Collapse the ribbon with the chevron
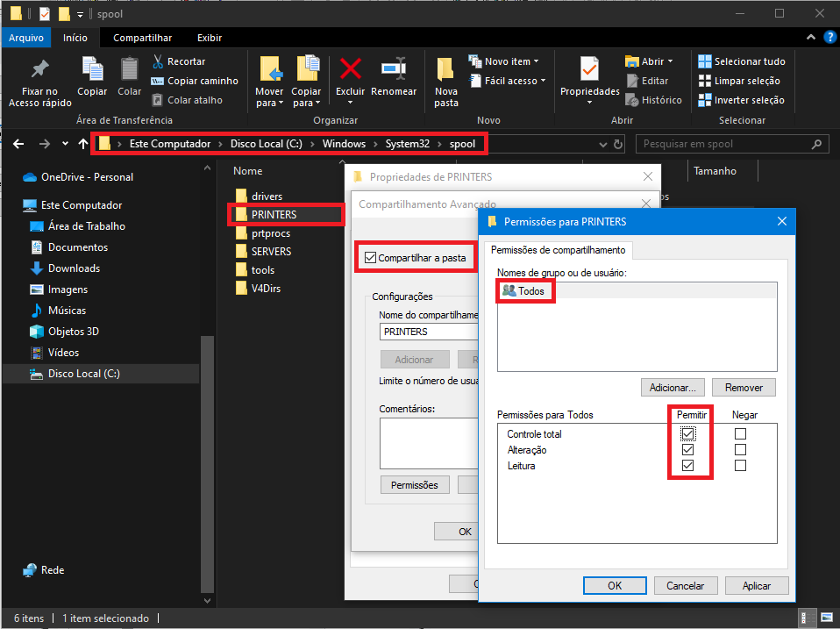Viewport: 840px width, 629px height. pos(811,37)
